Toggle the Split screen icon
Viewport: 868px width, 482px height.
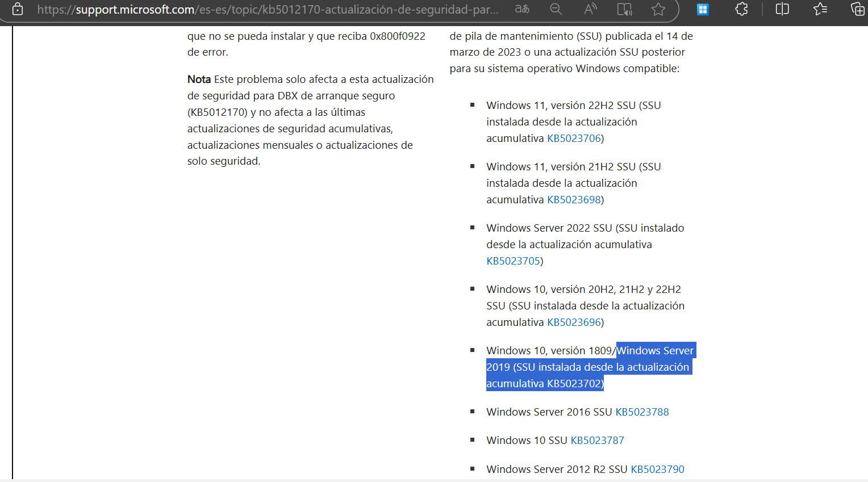point(782,9)
